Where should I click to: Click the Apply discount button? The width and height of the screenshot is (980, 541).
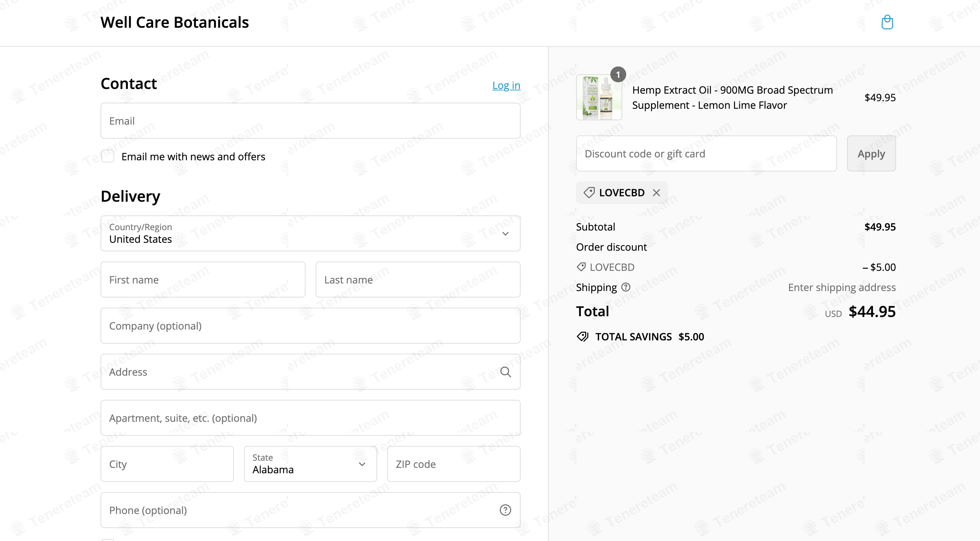click(871, 154)
